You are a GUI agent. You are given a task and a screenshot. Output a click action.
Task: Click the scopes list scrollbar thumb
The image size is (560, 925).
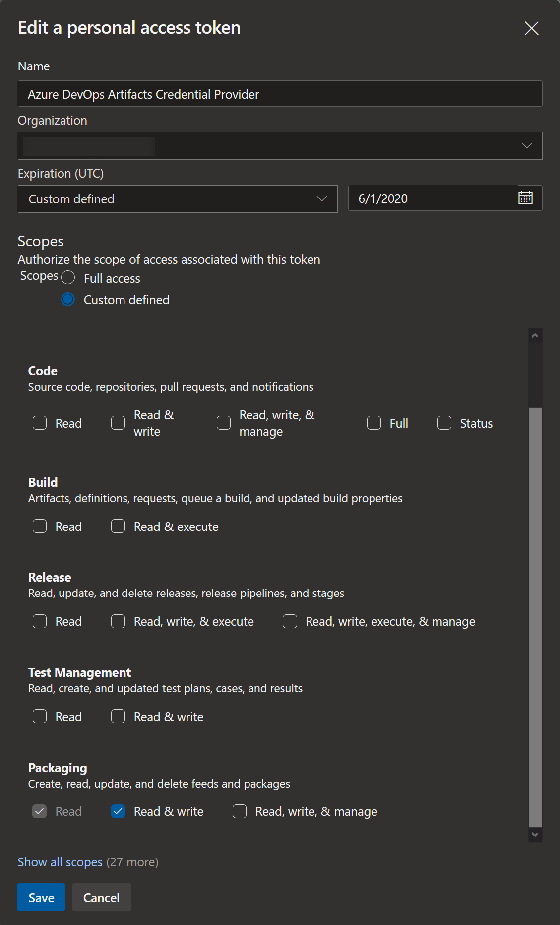point(535,617)
